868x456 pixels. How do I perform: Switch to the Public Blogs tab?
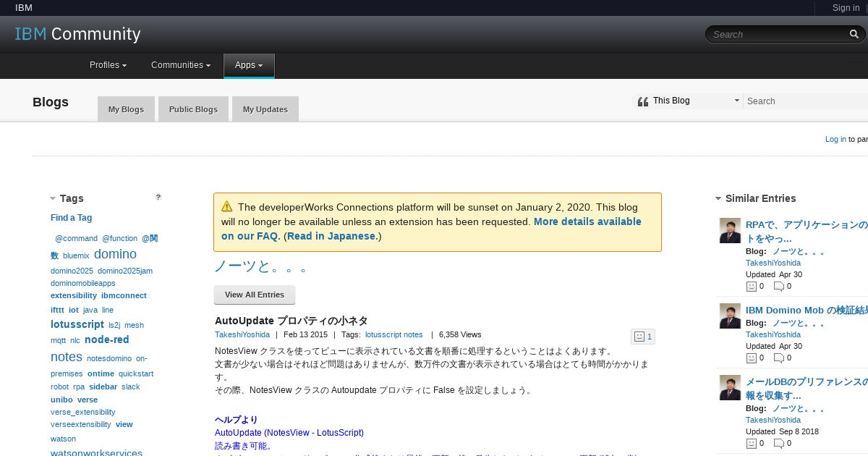pos(193,109)
